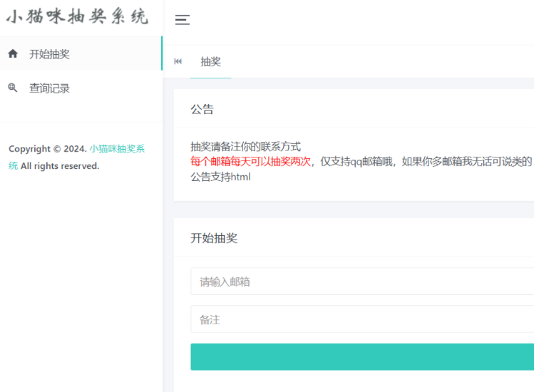Click the 公告 panel heading

click(202, 110)
